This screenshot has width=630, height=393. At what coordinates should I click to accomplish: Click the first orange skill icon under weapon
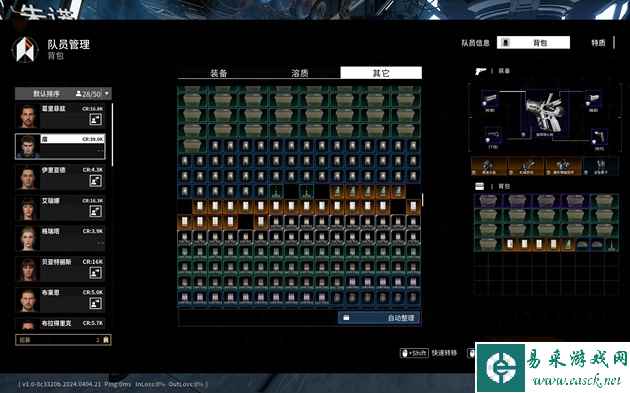(x=488, y=166)
